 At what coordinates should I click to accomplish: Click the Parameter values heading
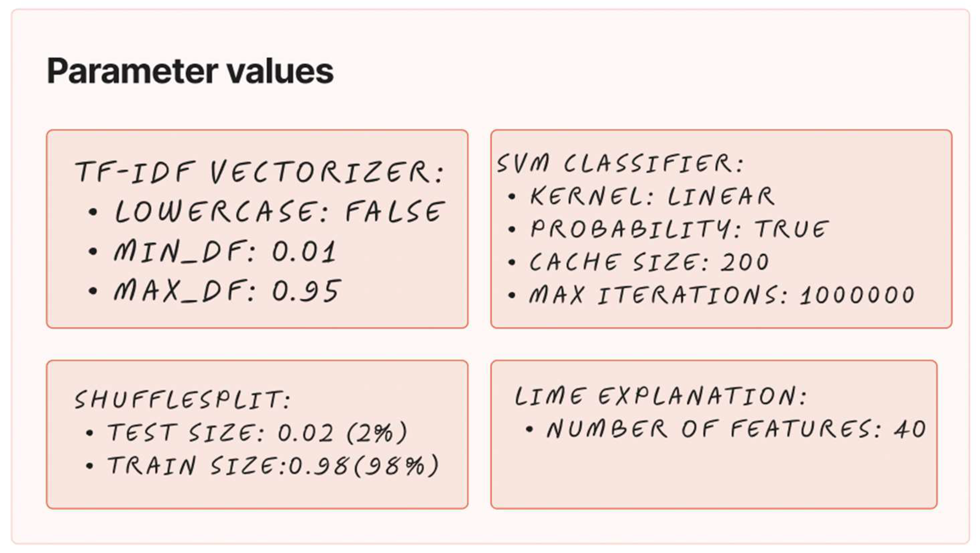pos(190,71)
